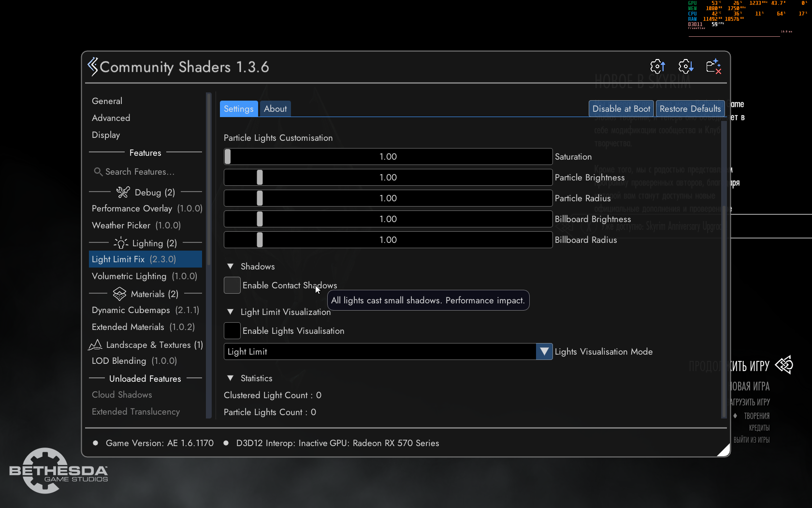Click the Saturation slider
Screen dimensions: 812x508
(x=388, y=157)
